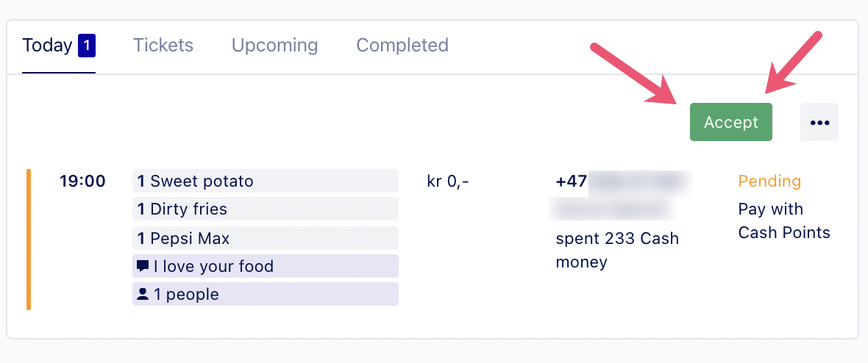
Task: Click the Today count badge showing 1
Action: pyautogui.click(x=87, y=46)
